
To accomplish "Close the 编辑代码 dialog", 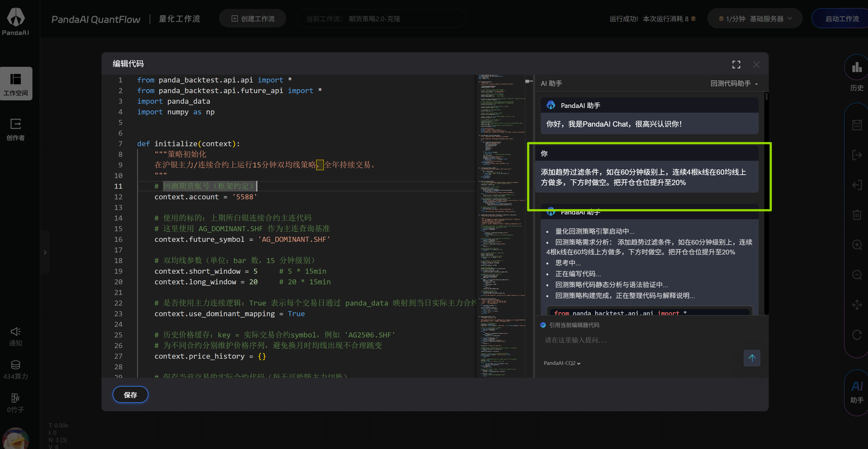I will pyautogui.click(x=756, y=64).
